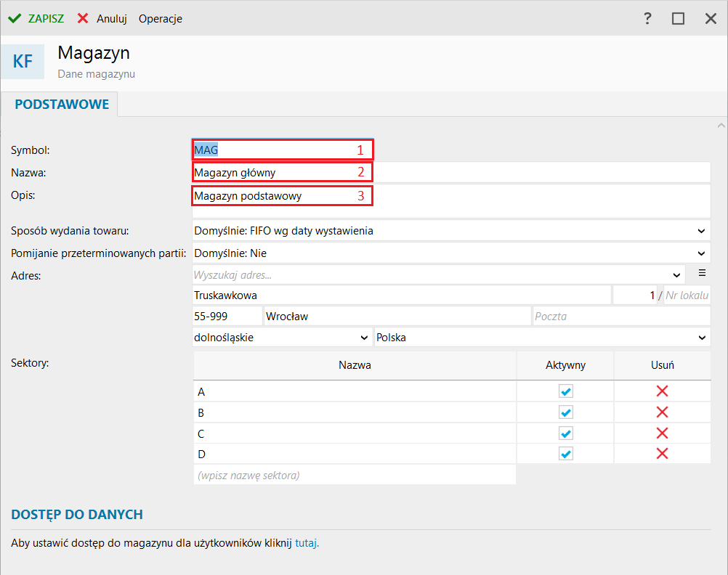Disable Aktywny checkbox for sector D
Screen dimensions: 728x575
coord(565,454)
